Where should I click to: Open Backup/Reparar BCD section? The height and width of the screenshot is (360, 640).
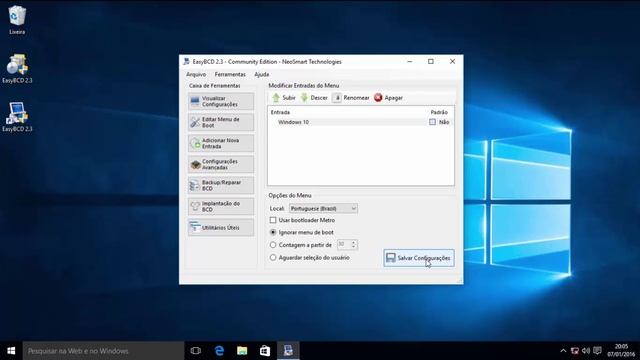tap(221, 186)
